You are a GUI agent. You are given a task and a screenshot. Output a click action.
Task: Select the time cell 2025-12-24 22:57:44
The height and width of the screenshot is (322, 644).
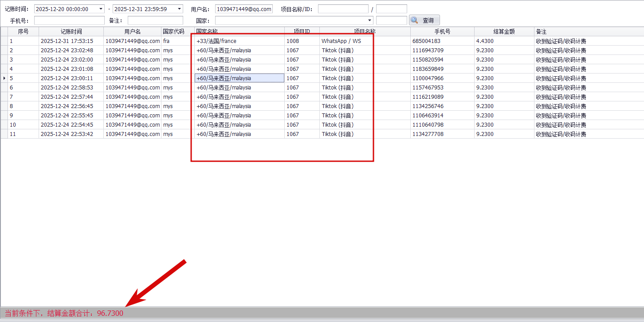[x=71, y=97]
